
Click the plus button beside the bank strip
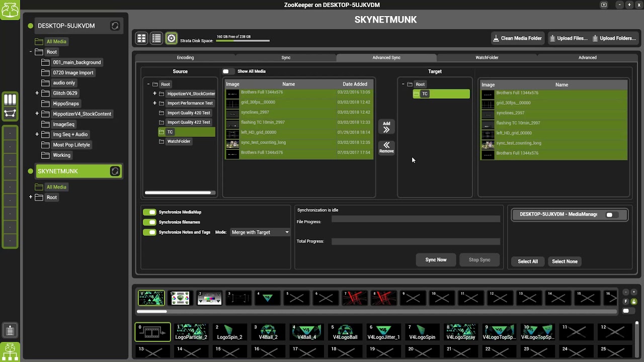pyautogui.click(x=634, y=292)
